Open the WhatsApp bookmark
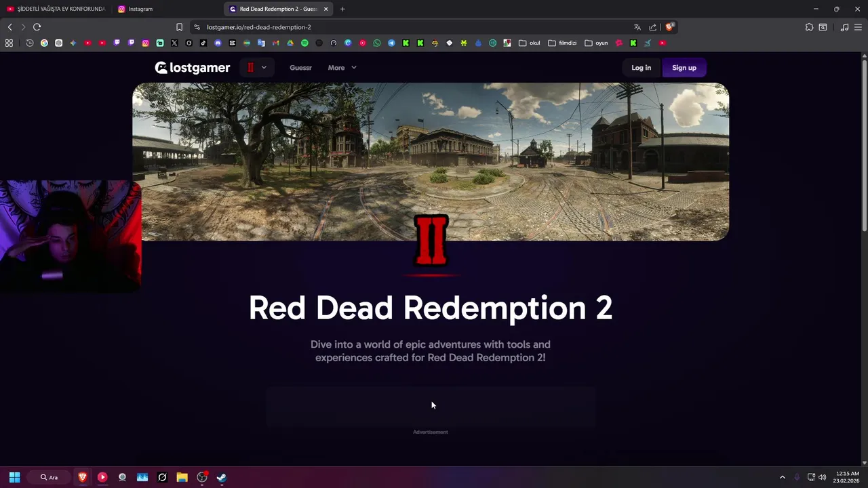This screenshot has height=488, width=868. coord(377,43)
